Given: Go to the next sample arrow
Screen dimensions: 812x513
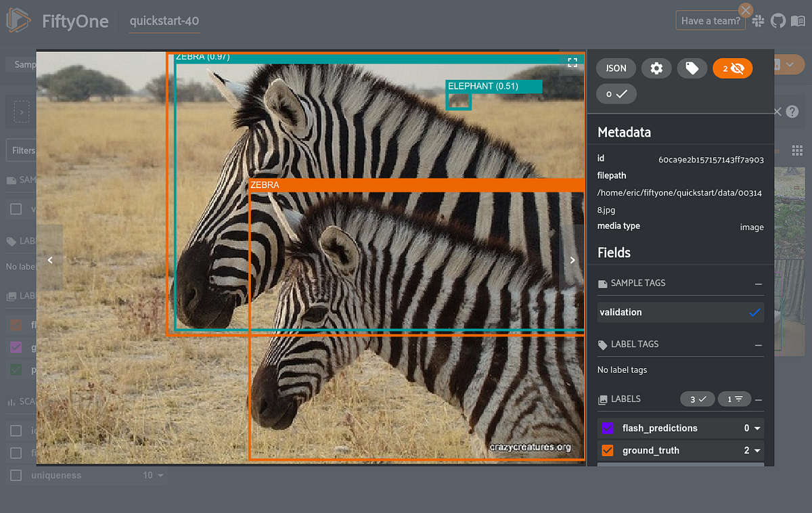Looking at the screenshot, I should 572,260.
